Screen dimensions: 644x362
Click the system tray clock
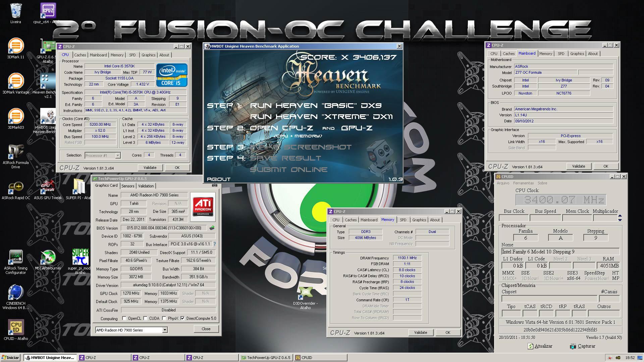630,358
